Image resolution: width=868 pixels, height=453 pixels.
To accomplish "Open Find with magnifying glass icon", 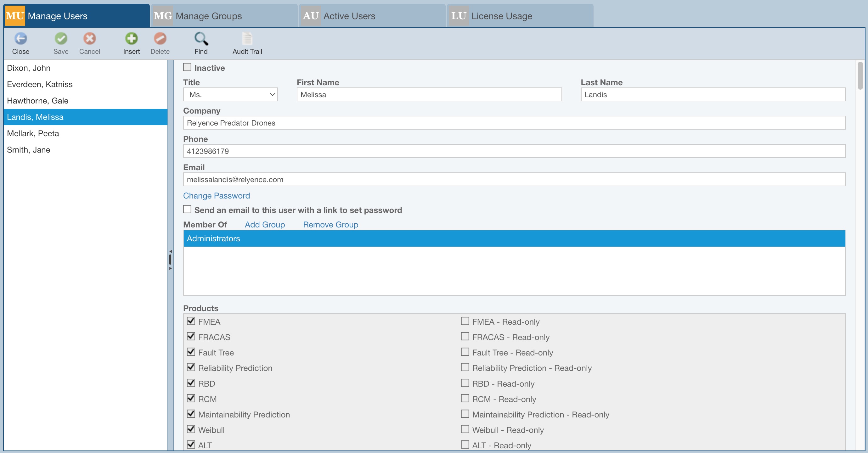I will click(x=201, y=39).
